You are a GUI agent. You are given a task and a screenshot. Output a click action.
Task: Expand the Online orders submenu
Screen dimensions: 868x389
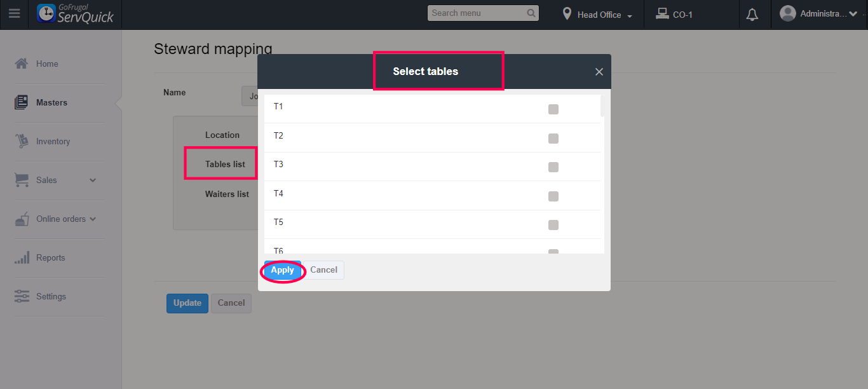tap(93, 219)
